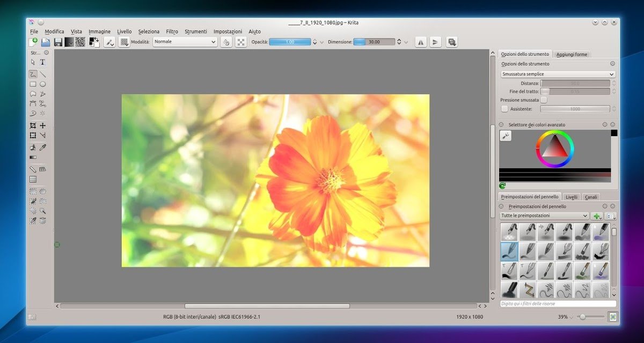Image resolution: width=644 pixels, height=343 pixels.
Task: Click the Save document icon
Action: pos(57,42)
